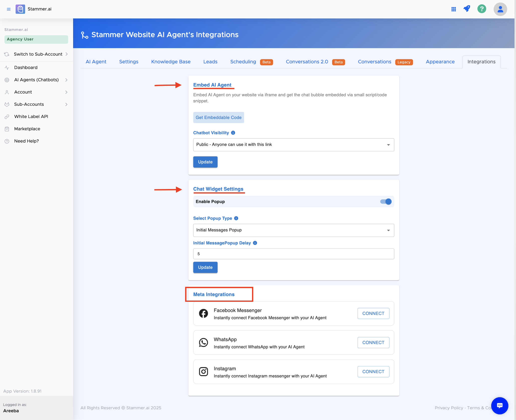The height and width of the screenshot is (420, 516).
Task: Open the chat bubble widget
Action: (x=500, y=406)
